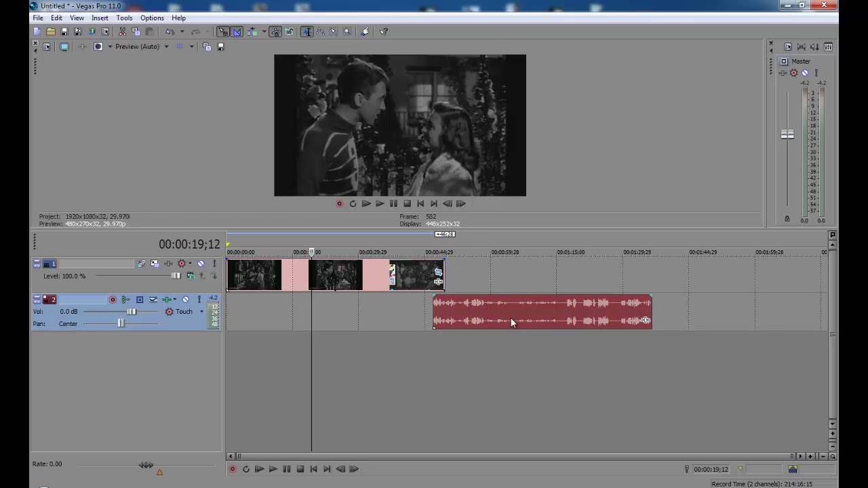868x488 pixels.
Task: Toggle the Enable Snapping toolbar icon
Action: [275, 32]
